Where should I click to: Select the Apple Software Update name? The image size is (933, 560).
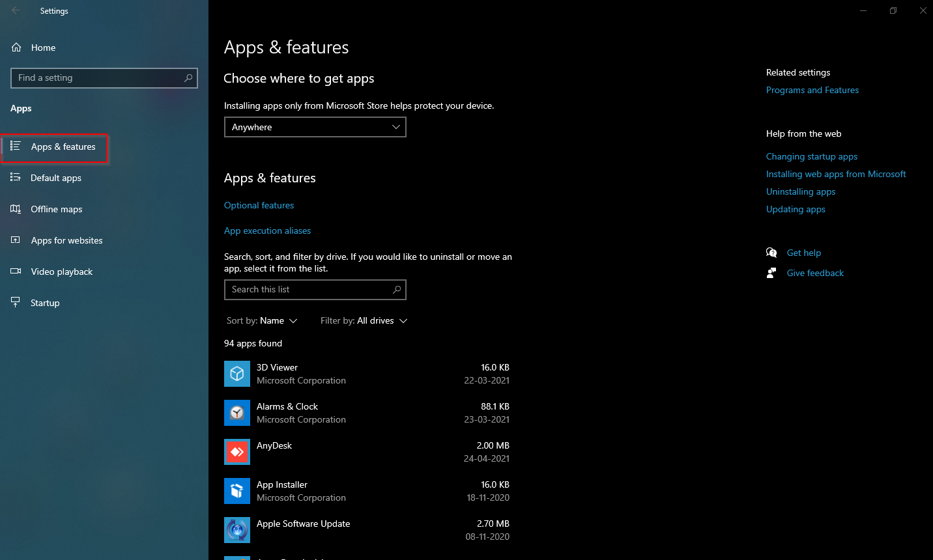tap(303, 524)
